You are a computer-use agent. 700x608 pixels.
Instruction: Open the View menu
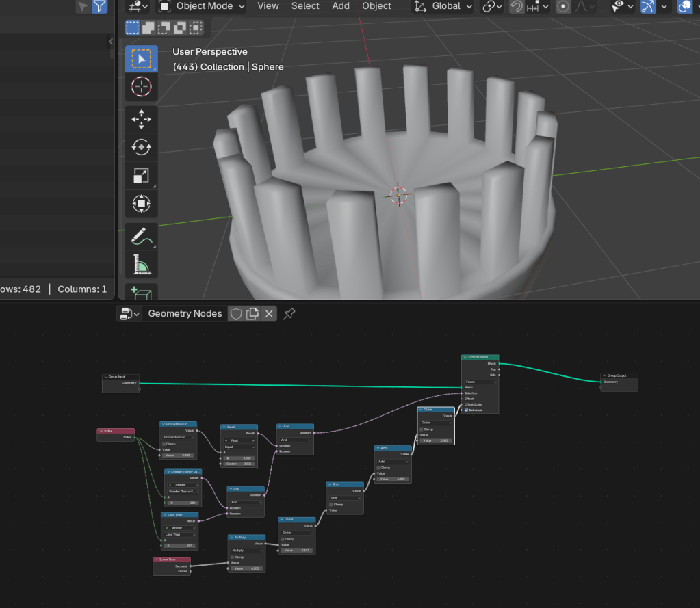[x=268, y=6]
